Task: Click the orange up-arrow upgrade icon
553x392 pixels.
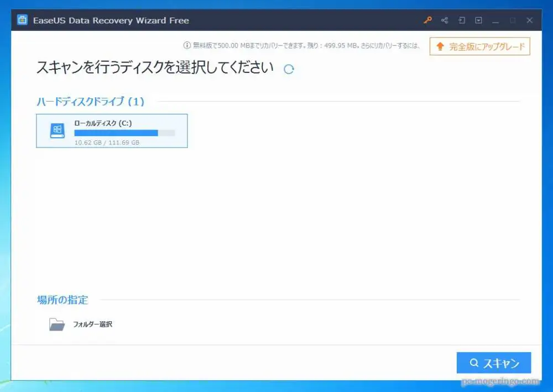Action: point(440,47)
